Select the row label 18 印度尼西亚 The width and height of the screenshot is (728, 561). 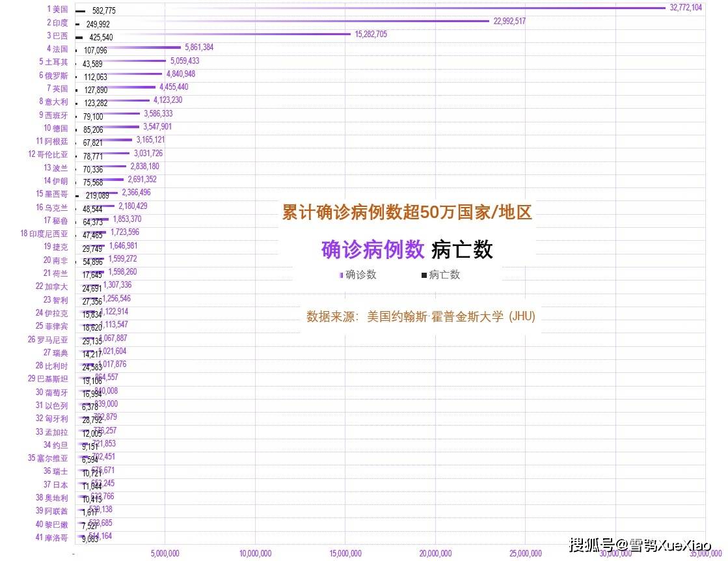pos(44,234)
